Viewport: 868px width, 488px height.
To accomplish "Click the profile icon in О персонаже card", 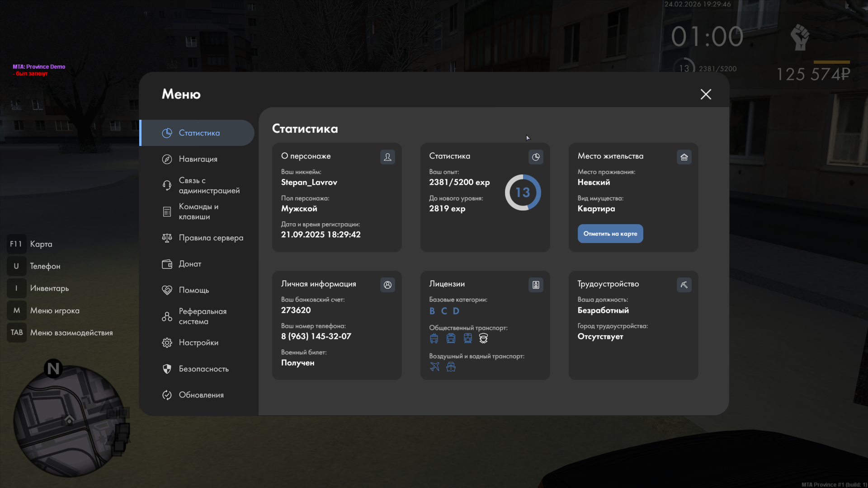I will point(387,157).
